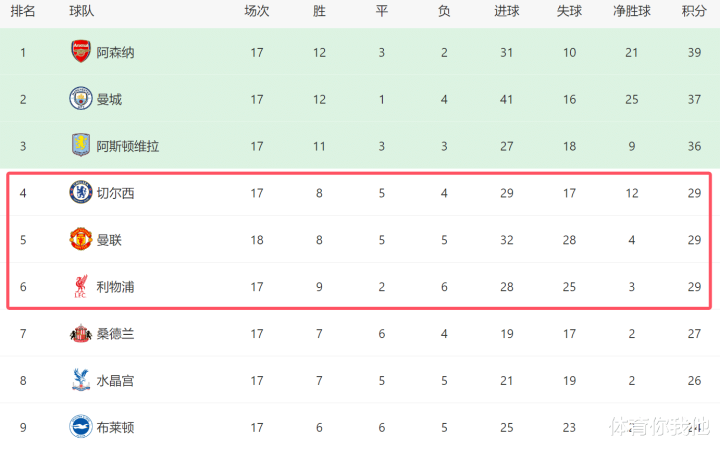Screen dimensions: 720x449
Task: Click the 进球 column header
Action: [x=507, y=12]
